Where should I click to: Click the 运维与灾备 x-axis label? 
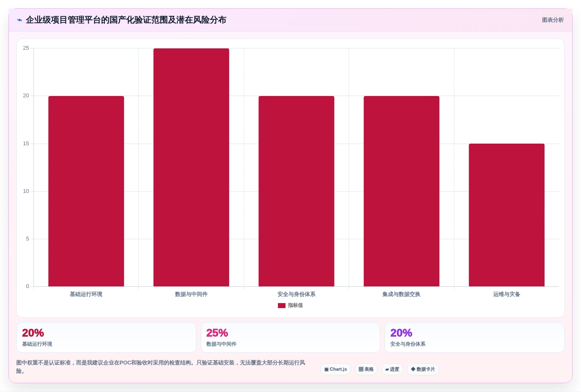point(507,294)
